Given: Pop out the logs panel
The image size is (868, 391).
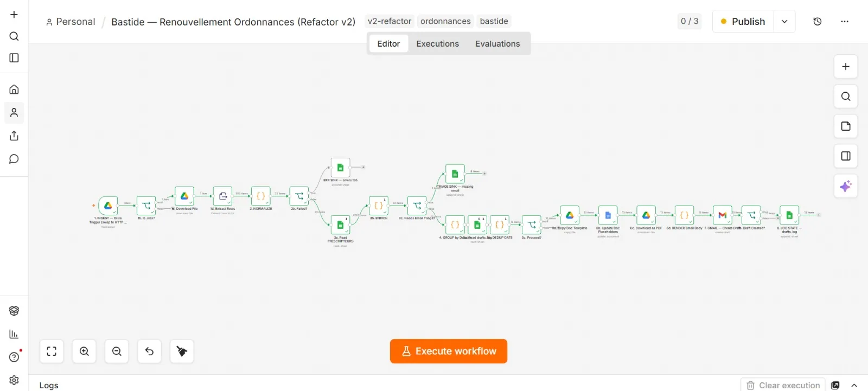Looking at the screenshot, I should point(835,386).
